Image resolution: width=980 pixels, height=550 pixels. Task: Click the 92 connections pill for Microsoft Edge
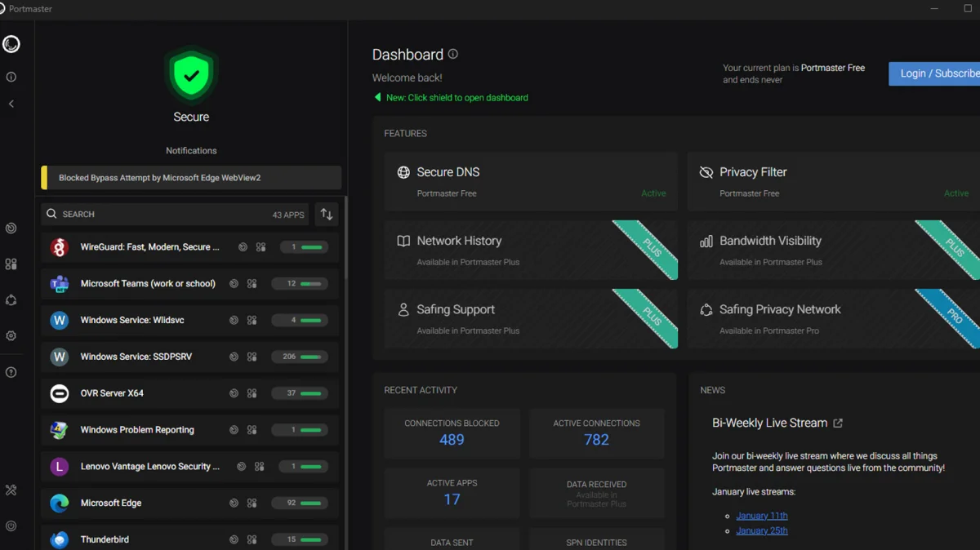point(300,503)
